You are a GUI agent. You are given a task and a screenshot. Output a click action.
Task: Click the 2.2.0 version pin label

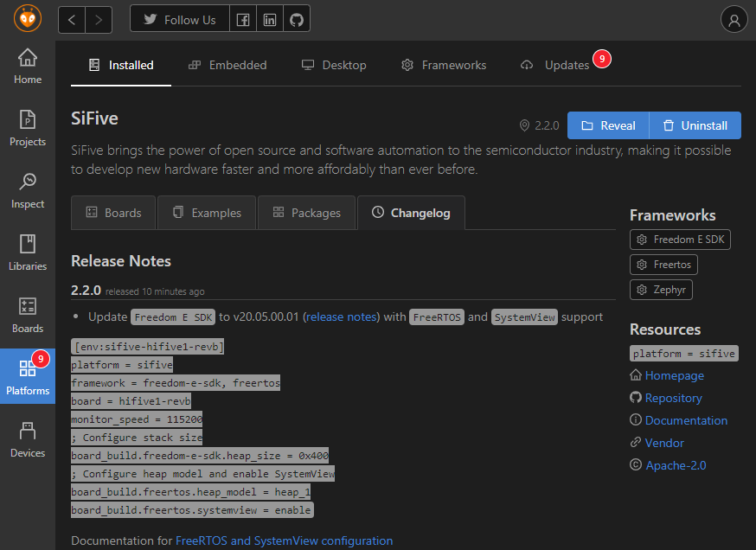(x=539, y=125)
